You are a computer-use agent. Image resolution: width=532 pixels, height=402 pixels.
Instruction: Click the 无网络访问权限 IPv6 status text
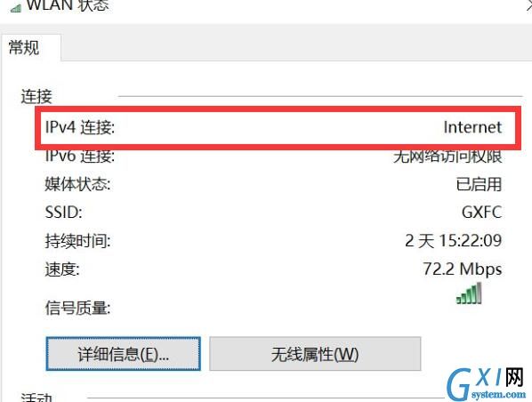tap(447, 157)
